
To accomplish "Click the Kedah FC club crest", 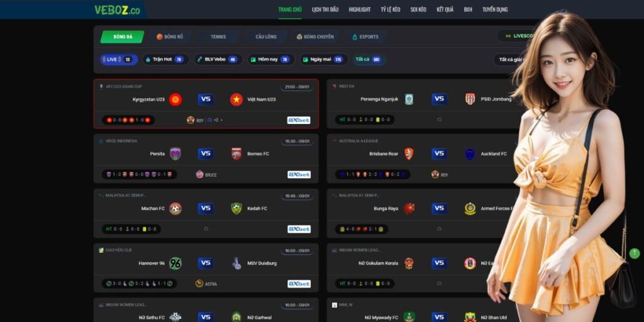I will (x=236, y=209).
